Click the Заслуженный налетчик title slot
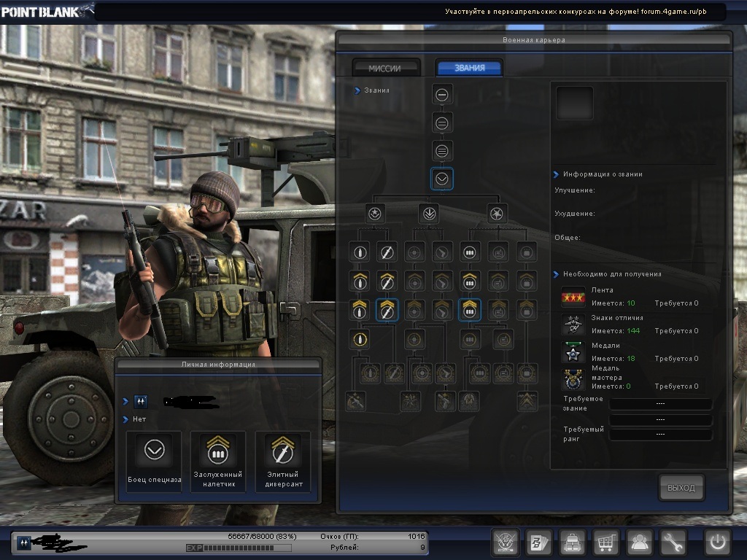 (218, 461)
